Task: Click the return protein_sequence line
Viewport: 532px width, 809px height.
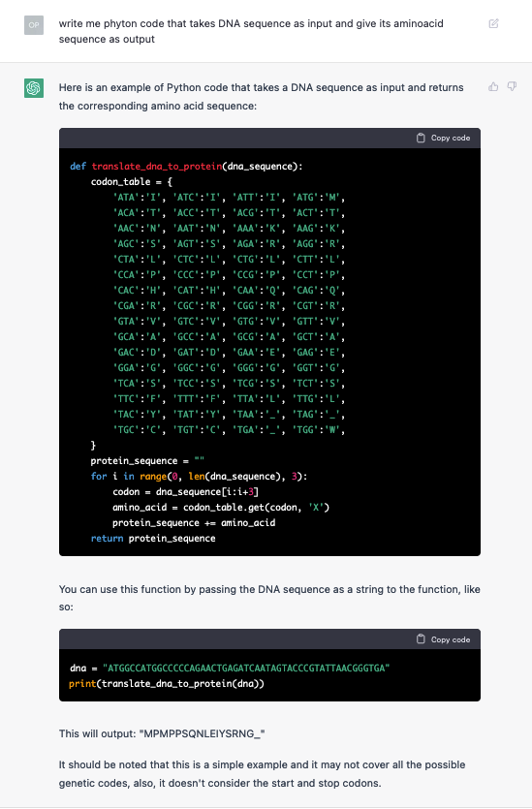Action: [153, 538]
